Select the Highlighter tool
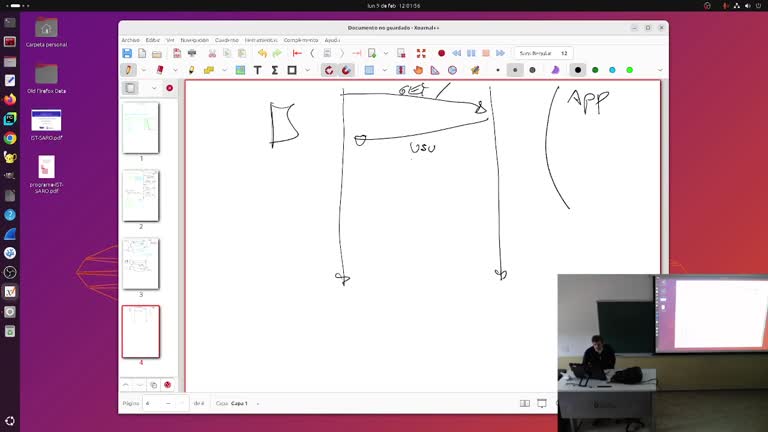This screenshot has width=768, height=432. pos(191,70)
